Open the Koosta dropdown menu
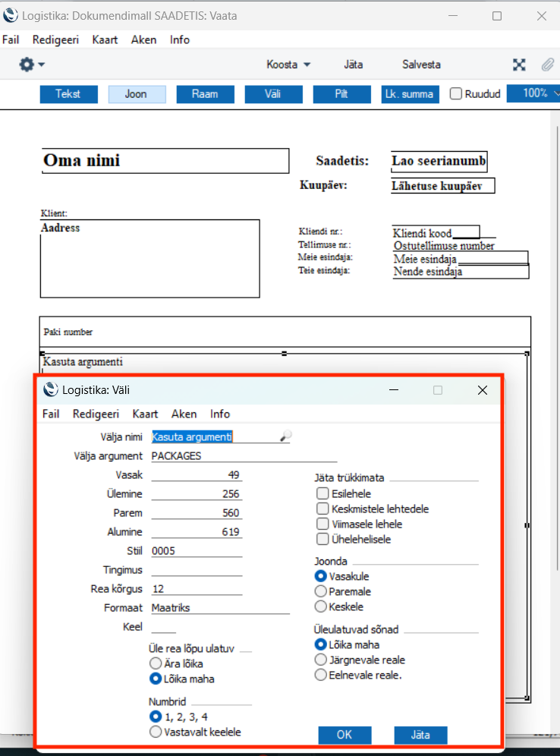 288,65
